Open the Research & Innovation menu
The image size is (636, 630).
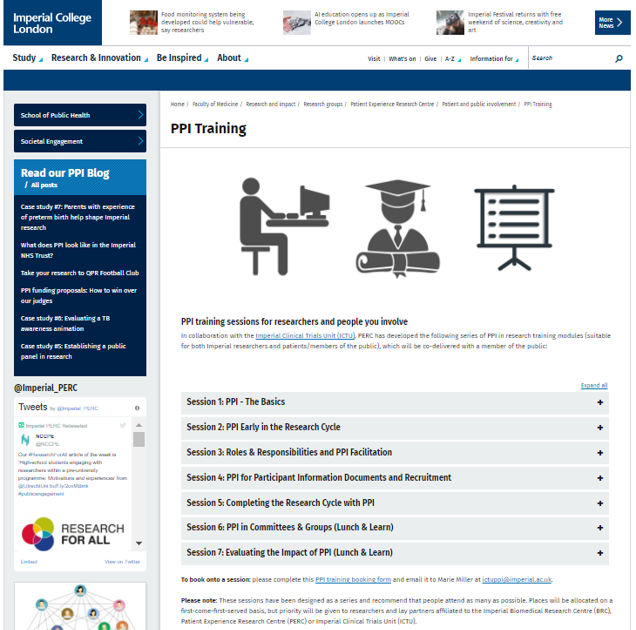click(98, 58)
